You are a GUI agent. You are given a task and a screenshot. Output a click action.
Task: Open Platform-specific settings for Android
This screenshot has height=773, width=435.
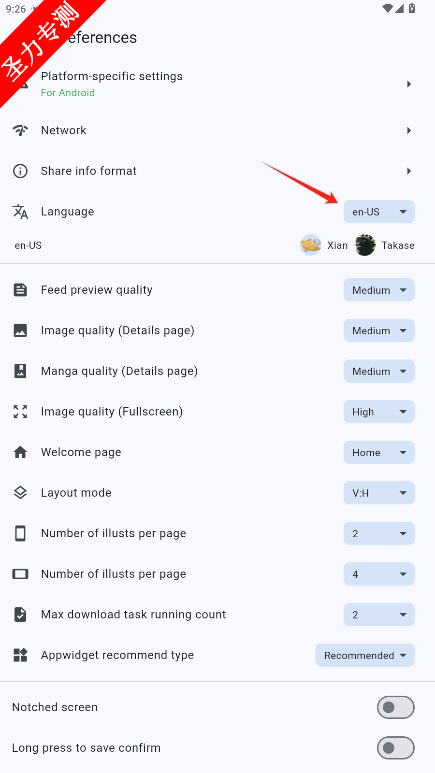(218, 84)
